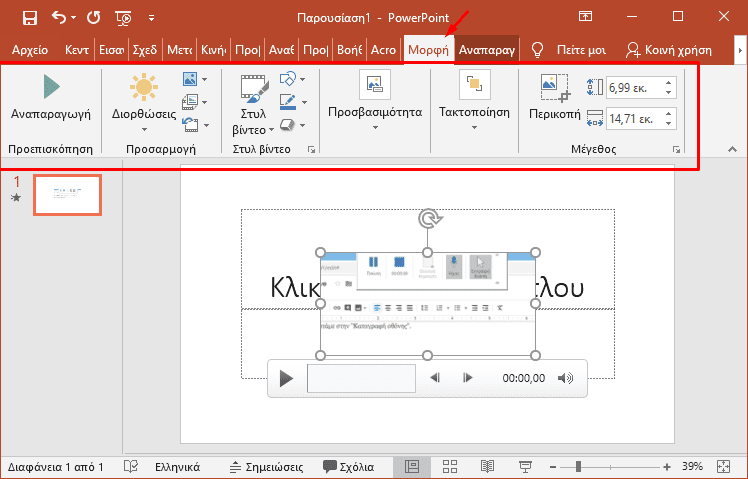This screenshot has height=479, width=748.
Task: Click the height field showing 6,99 εκ.
Action: [x=634, y=88]
